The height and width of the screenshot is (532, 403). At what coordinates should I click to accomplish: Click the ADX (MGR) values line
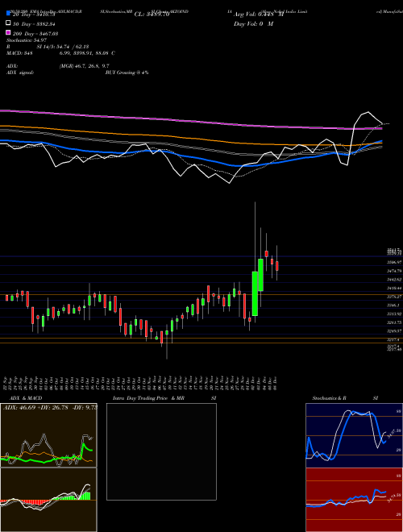(x=58, y=66)
